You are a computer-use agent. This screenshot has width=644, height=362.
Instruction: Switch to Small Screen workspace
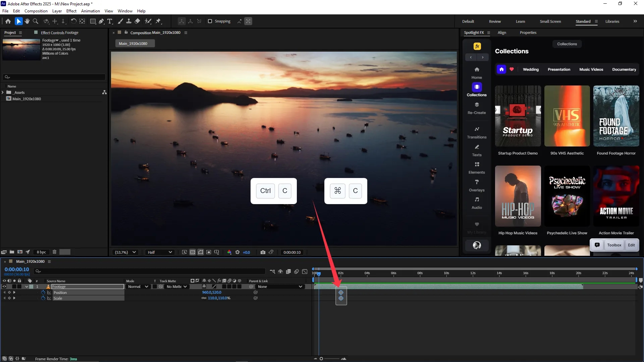coord(550,21)
